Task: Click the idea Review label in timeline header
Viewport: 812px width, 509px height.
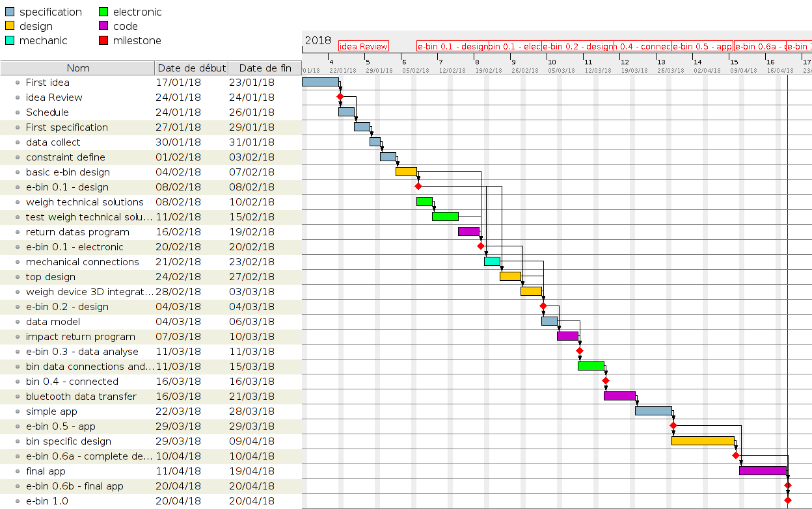Action: click(364, 46)
